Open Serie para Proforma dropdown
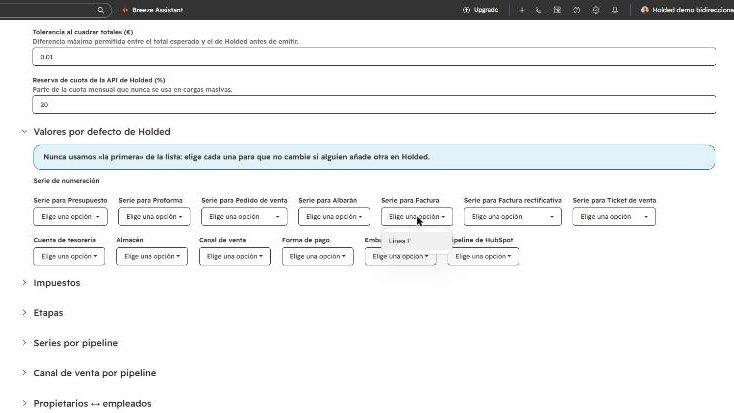Screen dimensions: 734x413 (x=154, y=217)
